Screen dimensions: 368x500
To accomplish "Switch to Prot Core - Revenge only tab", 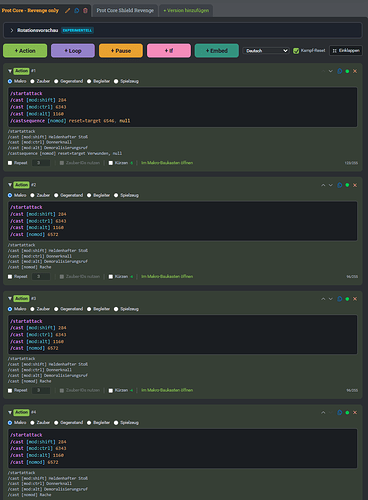I will point(30,10).
